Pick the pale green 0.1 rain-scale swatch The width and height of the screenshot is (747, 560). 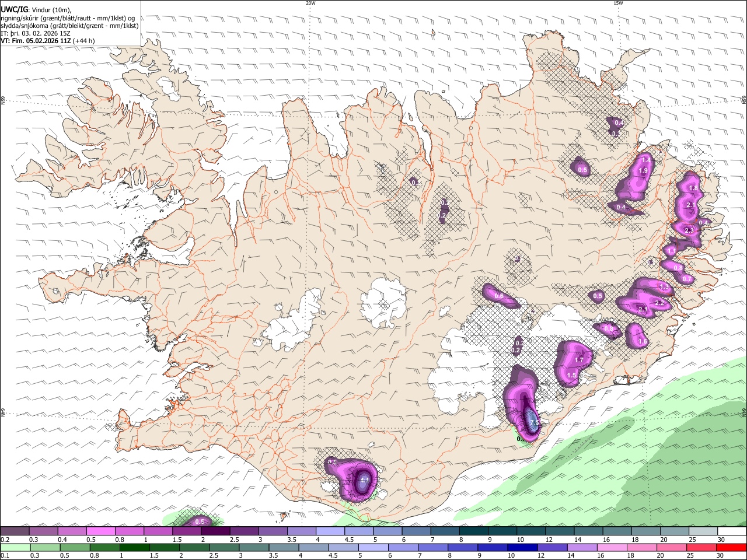click(x=15, y=547)
